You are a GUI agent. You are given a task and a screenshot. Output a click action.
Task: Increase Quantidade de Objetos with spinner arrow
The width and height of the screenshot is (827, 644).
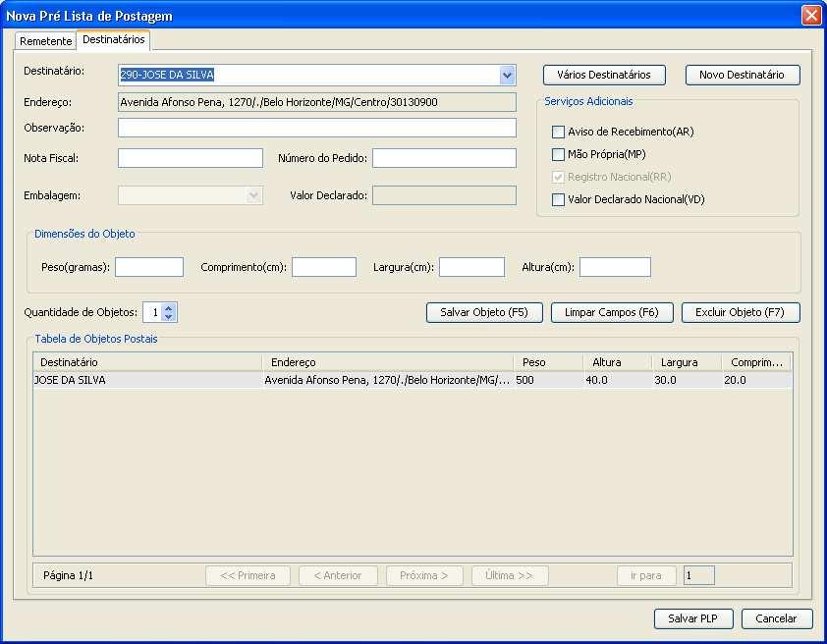166,307
